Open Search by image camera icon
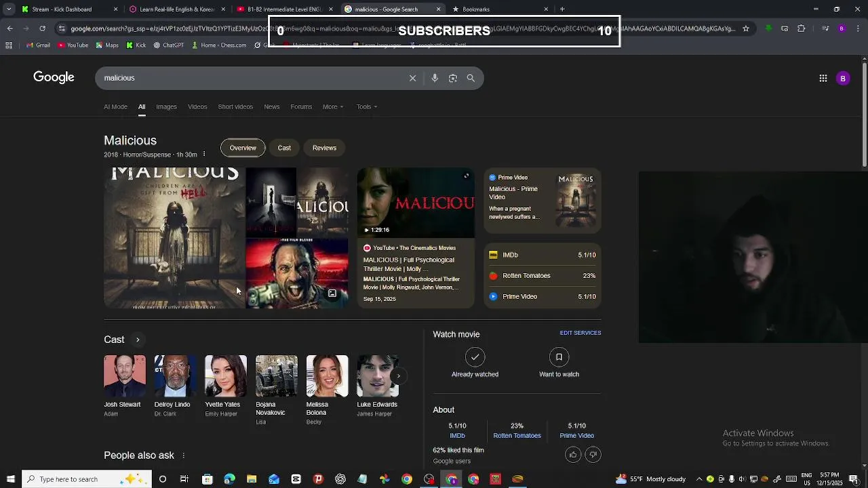 (453, 78)
